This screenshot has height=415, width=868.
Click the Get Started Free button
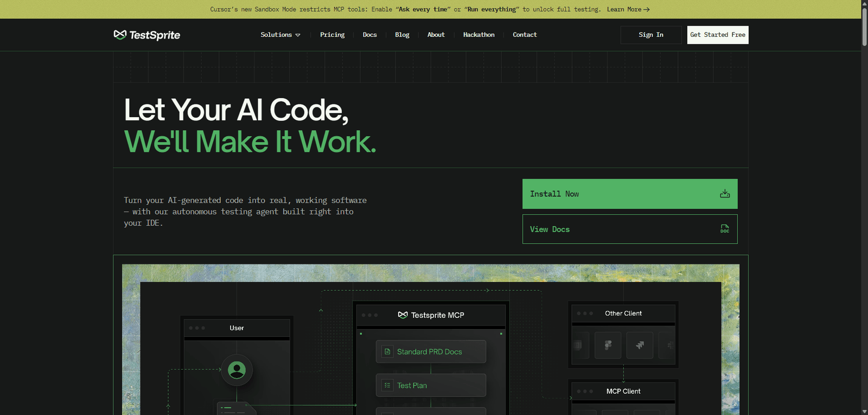click(717, 35)
